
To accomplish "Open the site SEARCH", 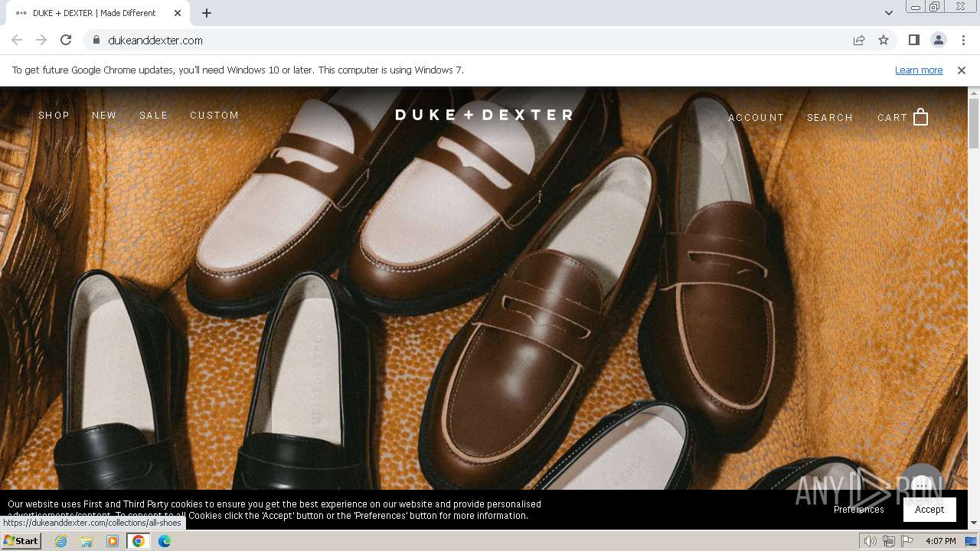I will (830, 118).
